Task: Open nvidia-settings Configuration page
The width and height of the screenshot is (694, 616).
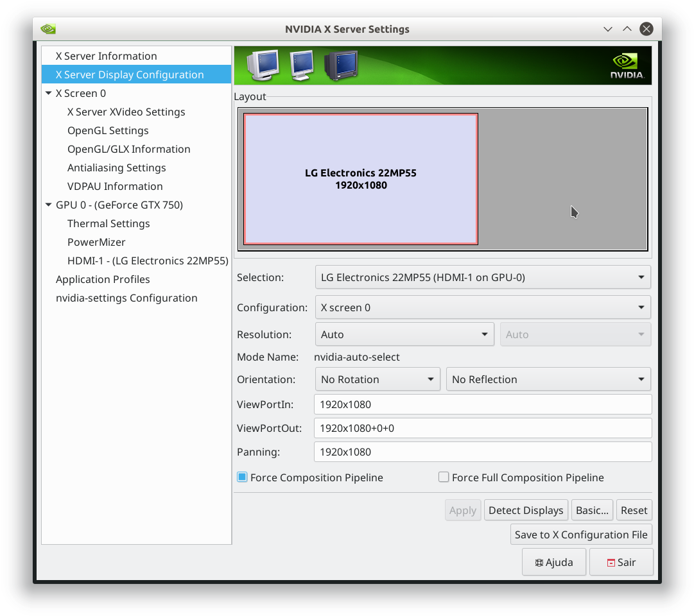Action: [126, 298]
